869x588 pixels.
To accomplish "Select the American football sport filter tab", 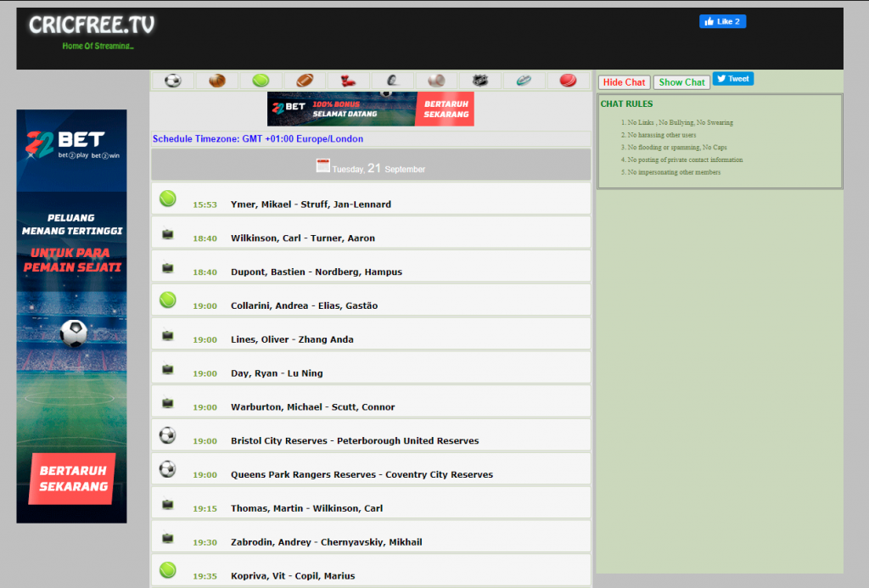I will pyautogui.click(x=305, y=81).
